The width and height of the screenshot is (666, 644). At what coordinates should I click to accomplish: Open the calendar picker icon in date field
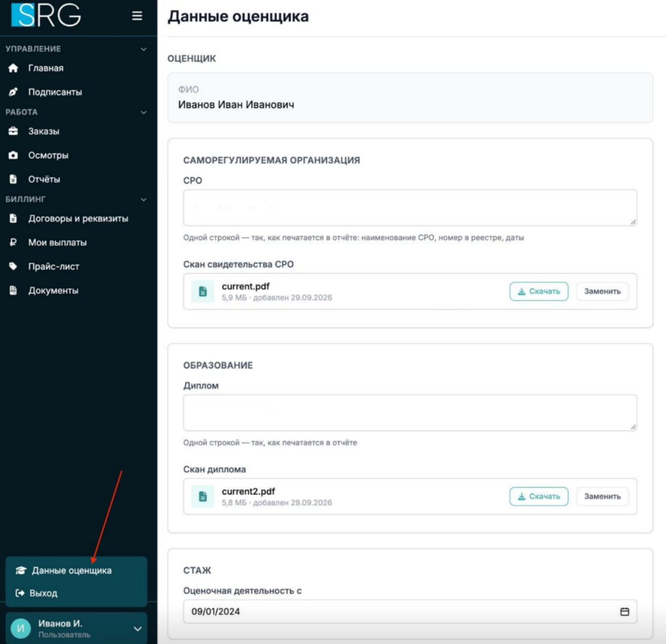(x=625, y=612)
